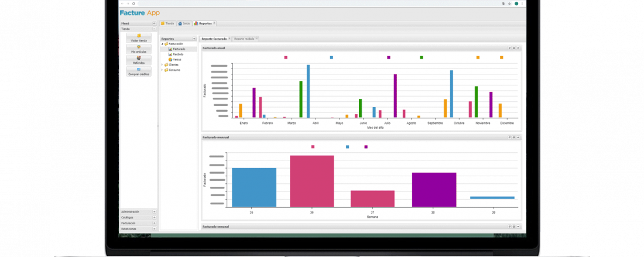This screenshot has height=257, width=644.
Task: Switch to the Tienda tab
Action: pyautogui.click(x=167, y=23)
